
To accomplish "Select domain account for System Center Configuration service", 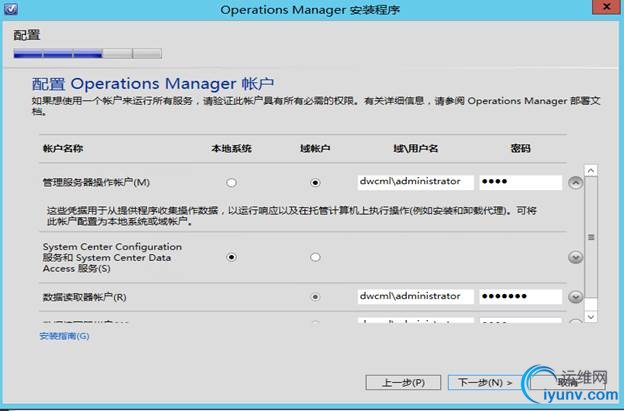I will [x=315, y=257].
